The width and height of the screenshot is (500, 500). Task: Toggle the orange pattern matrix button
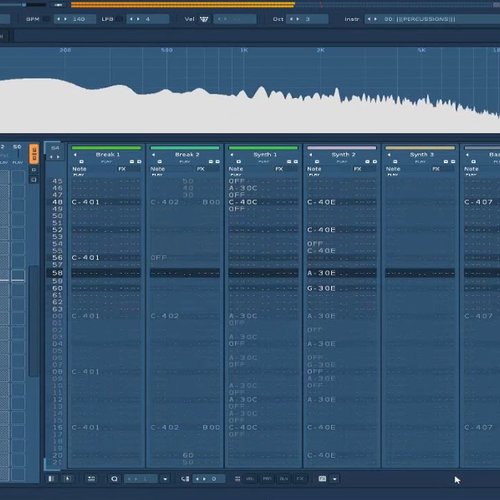click(x=34, y=154)
